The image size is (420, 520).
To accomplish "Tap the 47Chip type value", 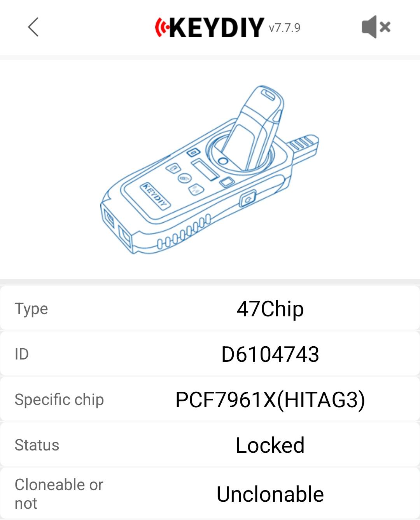I will (270, 309).
